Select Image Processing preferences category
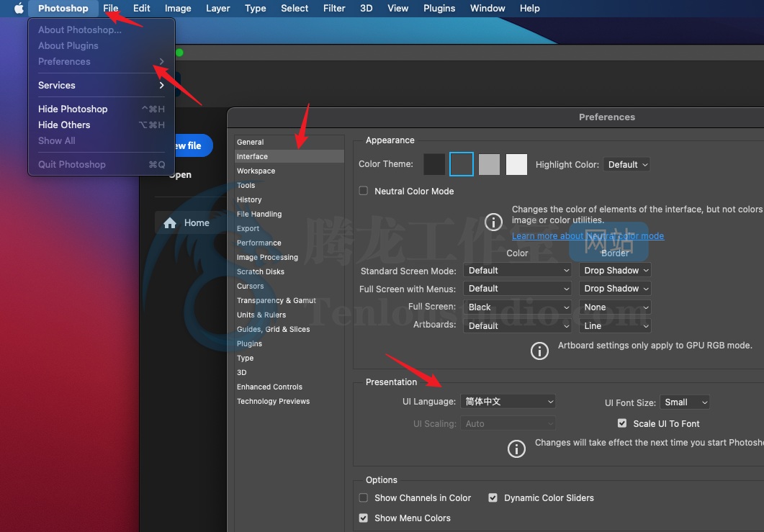Image resolution: width=764 pixels, height=532 pixels. click(x=289, y=257)
